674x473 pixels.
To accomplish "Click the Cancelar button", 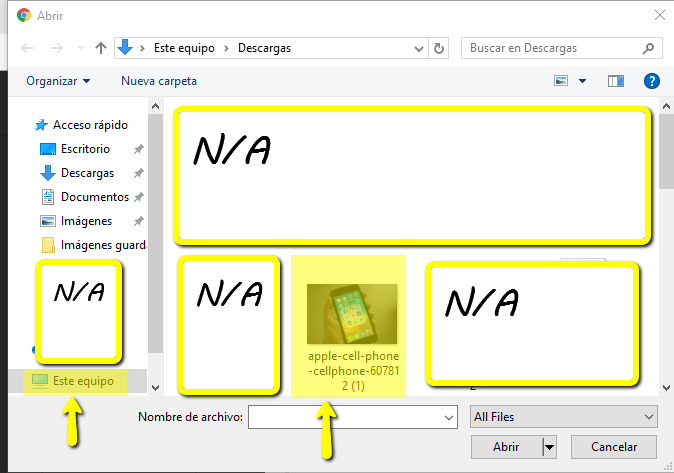I will 615,446.
